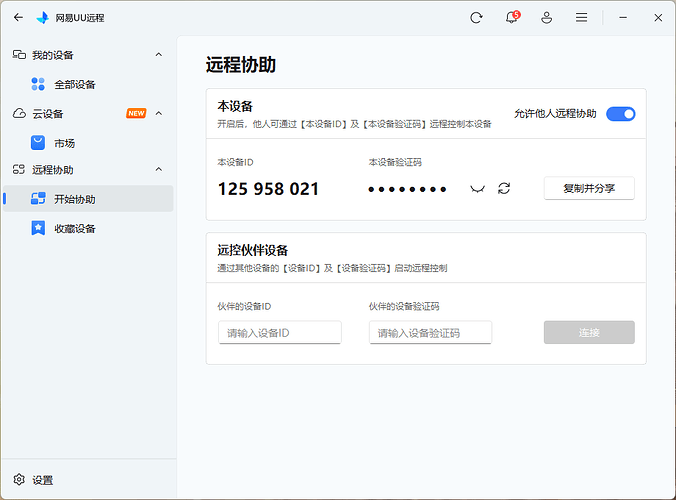Click the greyed-out 连接 button
The image size is (676, 500).
[x=589, y=332]
